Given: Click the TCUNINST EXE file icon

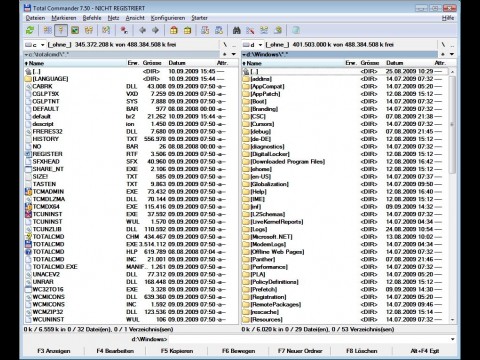Looking at the screenshot, I should (x=28, y=214).
